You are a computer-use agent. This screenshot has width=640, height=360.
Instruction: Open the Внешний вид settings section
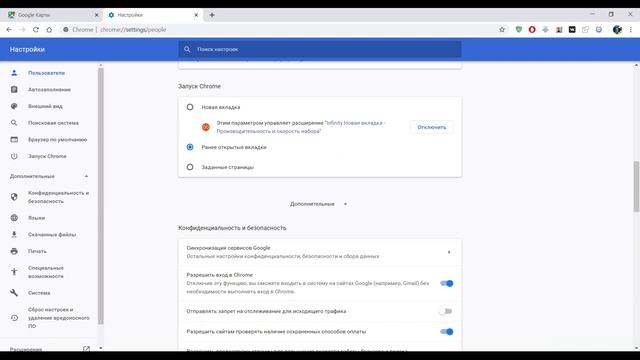click(x=45, y=106)
